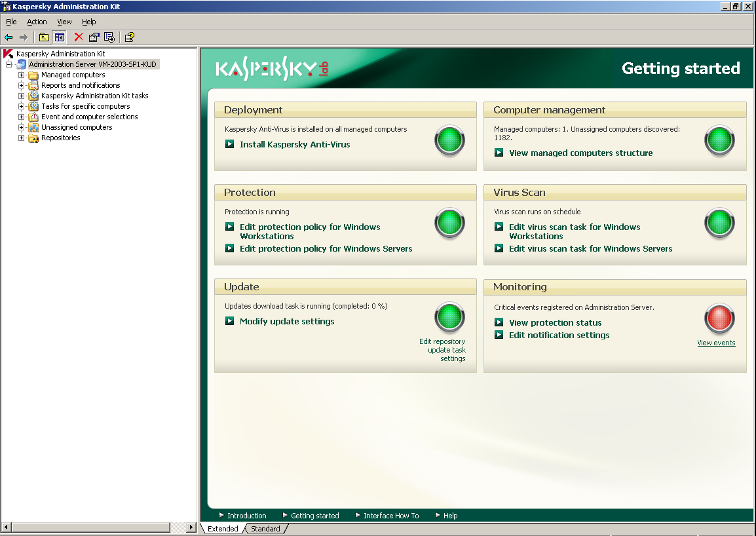Open the File menu
756x536 pixels.
tap(11, 22)
